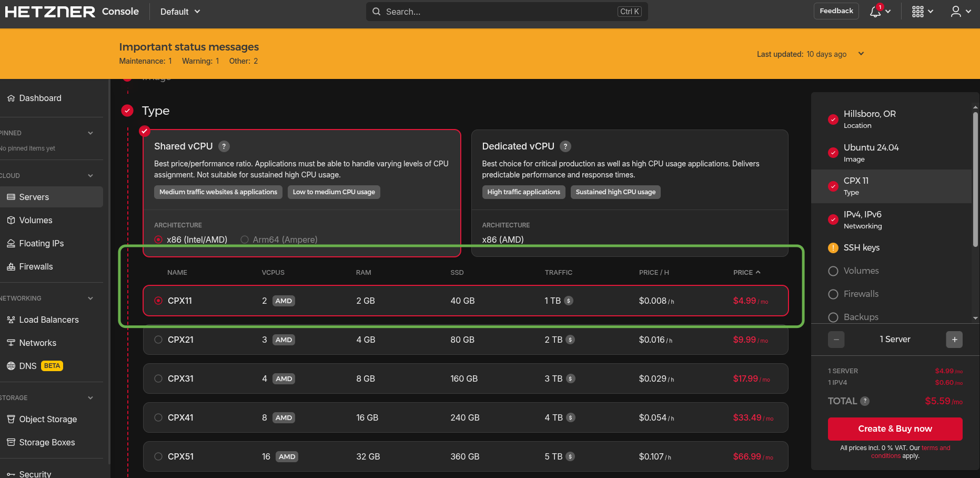Click the Hillsboro Location check icon
980x478 pixels.
[x=833, y=119]
